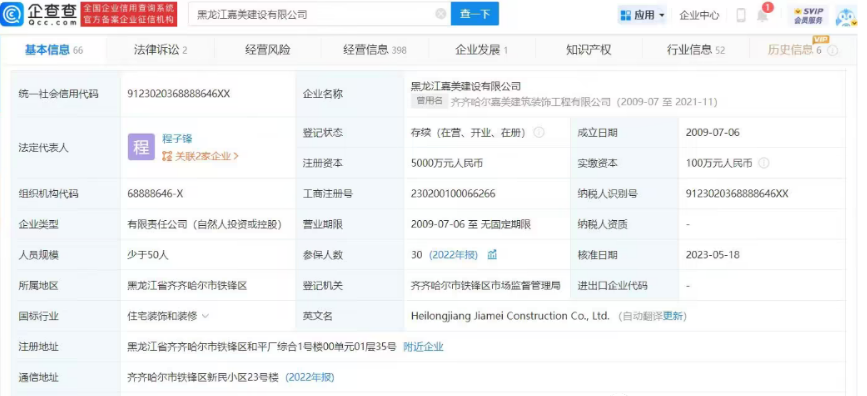Click the info icon beside 实缴资本 value
867x396 pixels.
pyautogui.click(x=764, y=163)
